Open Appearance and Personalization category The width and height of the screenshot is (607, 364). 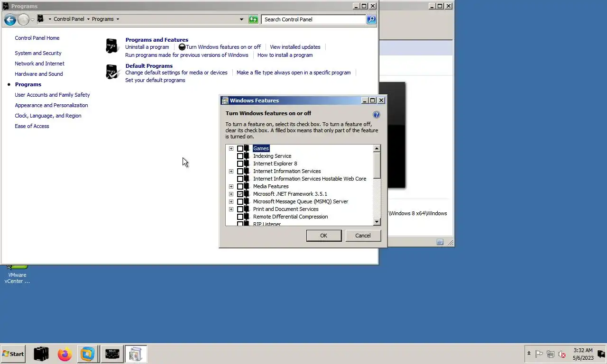51,105
